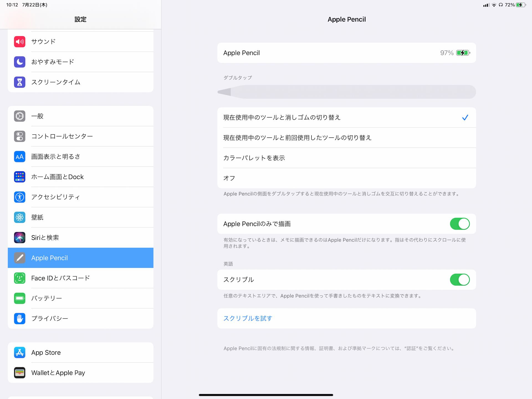Tap the 72% battery percentage text

click(510, 5)
